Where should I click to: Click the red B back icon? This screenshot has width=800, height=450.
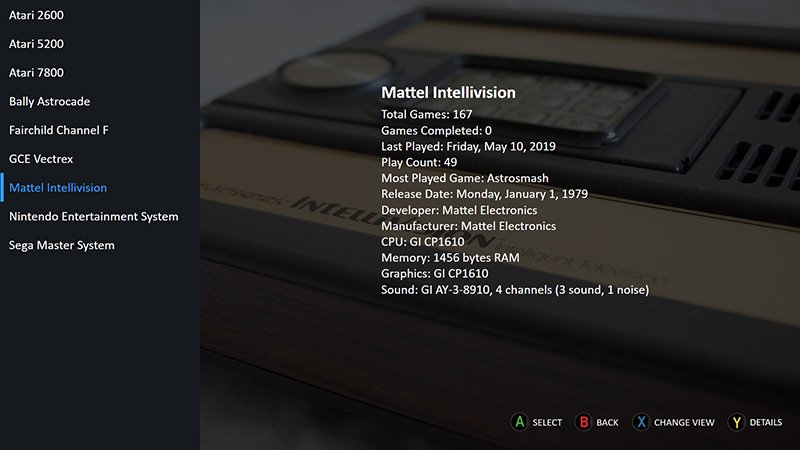584,422
